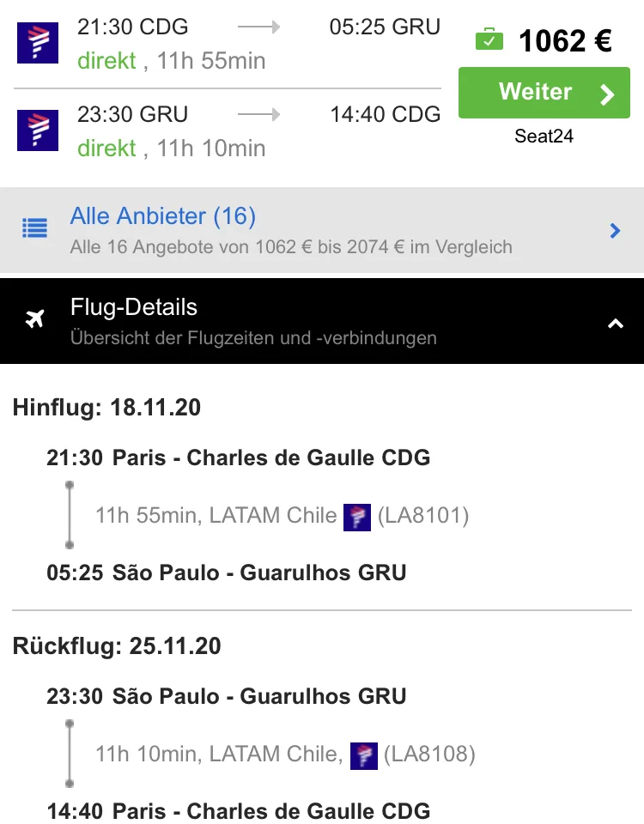Select the outbound 21:30 CDG to GRU row
This screenshot has width=644, height=824.
coord(227,44)
